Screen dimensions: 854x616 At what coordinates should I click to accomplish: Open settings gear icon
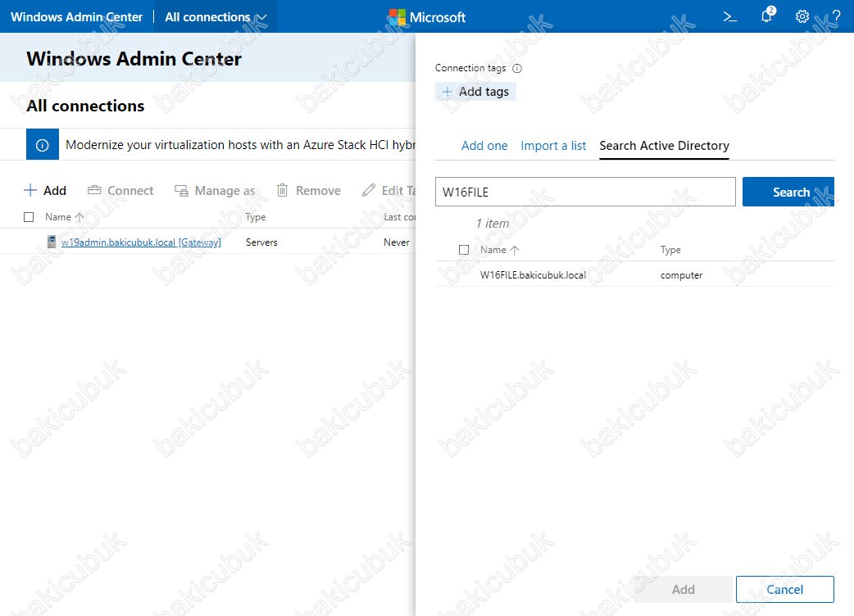click(802, 17)
